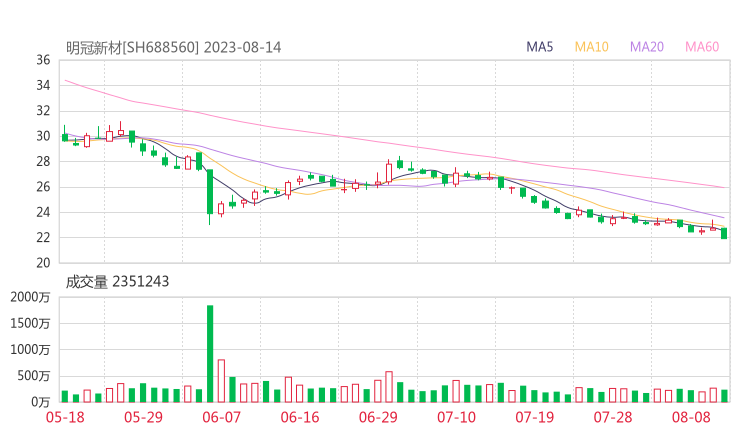Screen dimensions: 740x440
Task: Click the MA10 legend label
Action: (591, 47)
